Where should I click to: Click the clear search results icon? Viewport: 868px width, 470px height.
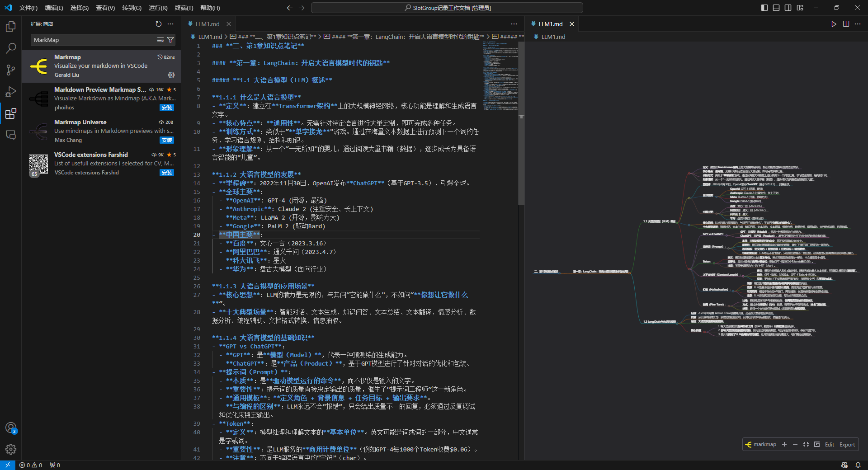click(x=160, y=40)
